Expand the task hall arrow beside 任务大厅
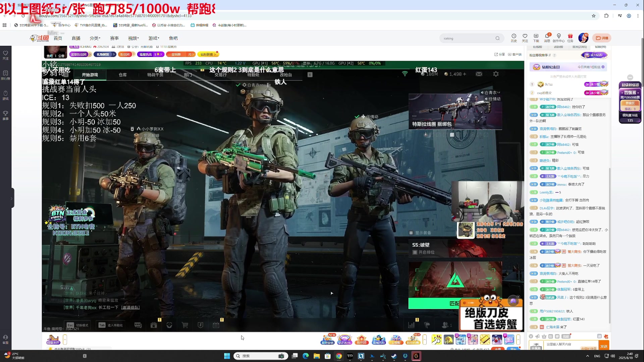 [x=65, y=340]
